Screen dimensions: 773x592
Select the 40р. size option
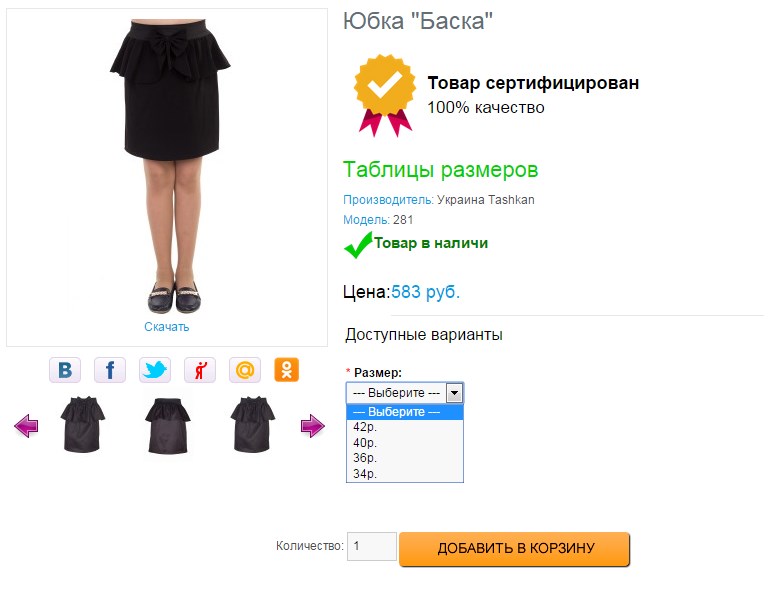[x=365, y=442]
